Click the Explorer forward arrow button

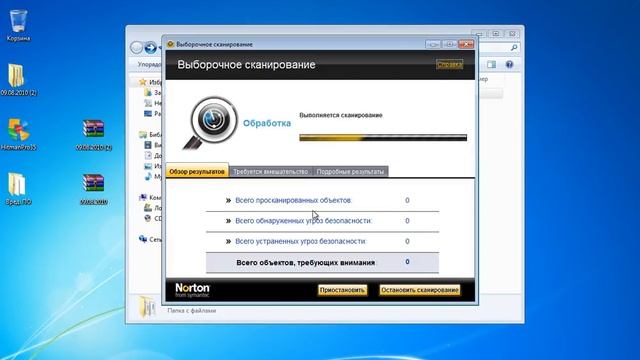[x=150, y=48]
